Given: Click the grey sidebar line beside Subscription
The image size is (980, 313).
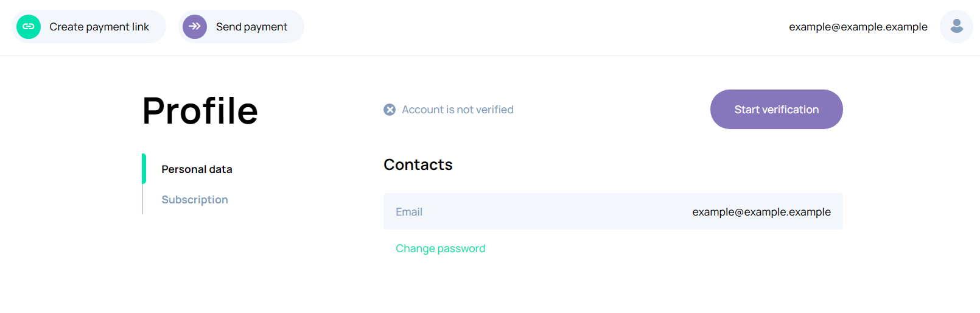Looking at the screenshot, I should [142, 200].
